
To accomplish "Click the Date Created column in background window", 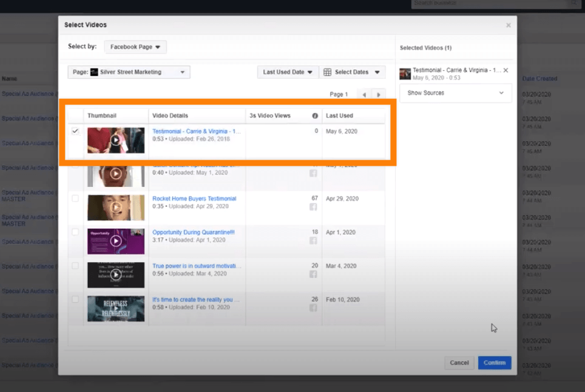I will (539, 79).
